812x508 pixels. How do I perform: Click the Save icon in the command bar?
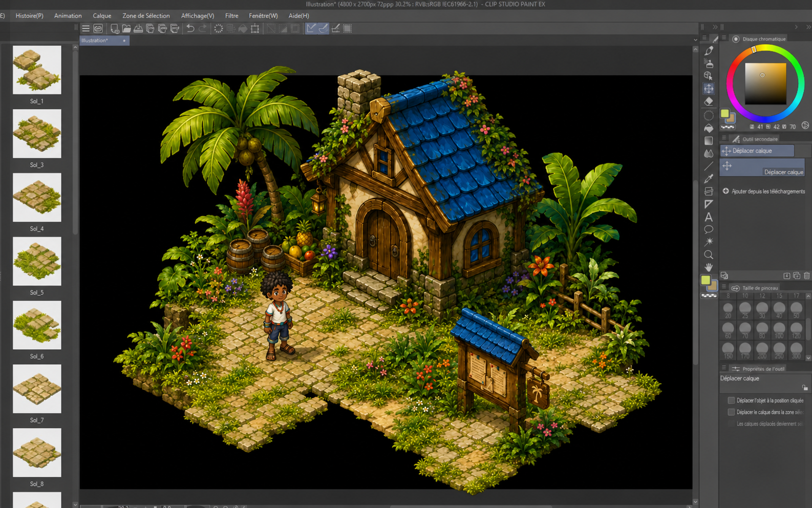click(138, 29)
